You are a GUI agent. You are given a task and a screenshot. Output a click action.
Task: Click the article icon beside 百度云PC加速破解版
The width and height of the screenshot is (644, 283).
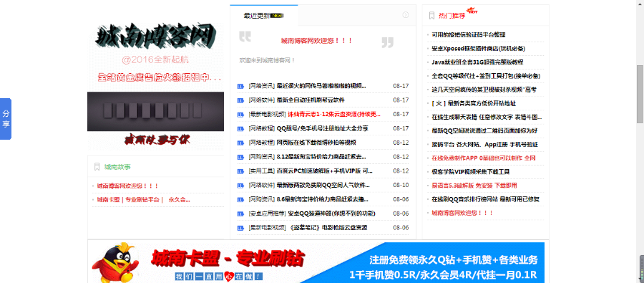[240, 171]
